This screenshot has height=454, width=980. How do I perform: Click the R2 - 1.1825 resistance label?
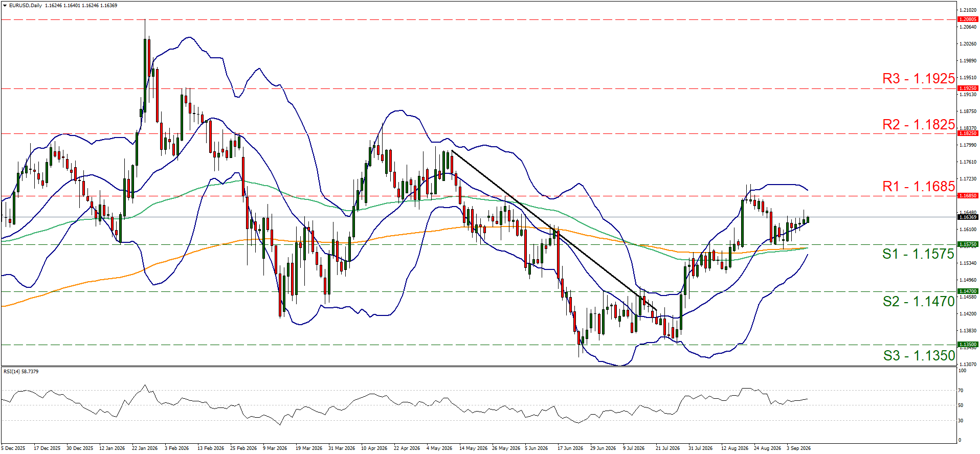coord(919,125)
